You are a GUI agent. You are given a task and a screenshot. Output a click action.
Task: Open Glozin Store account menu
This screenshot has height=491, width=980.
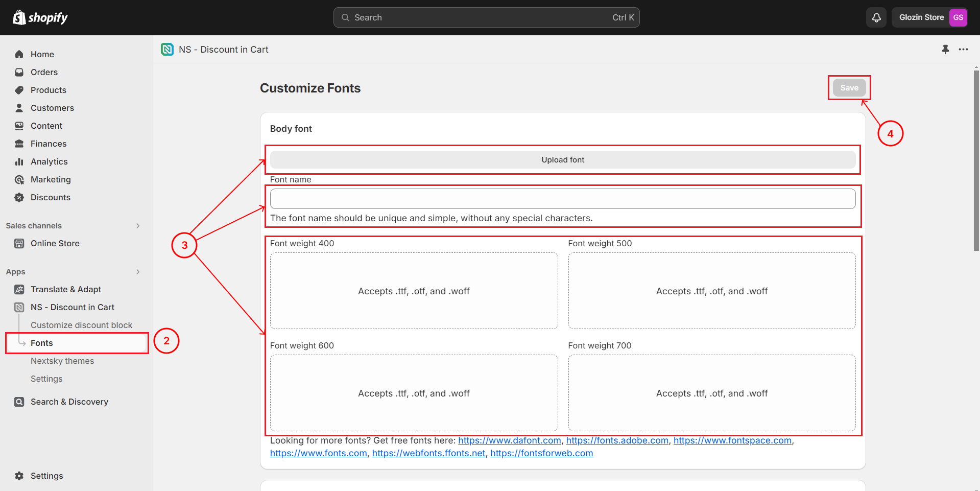[930, 17]
